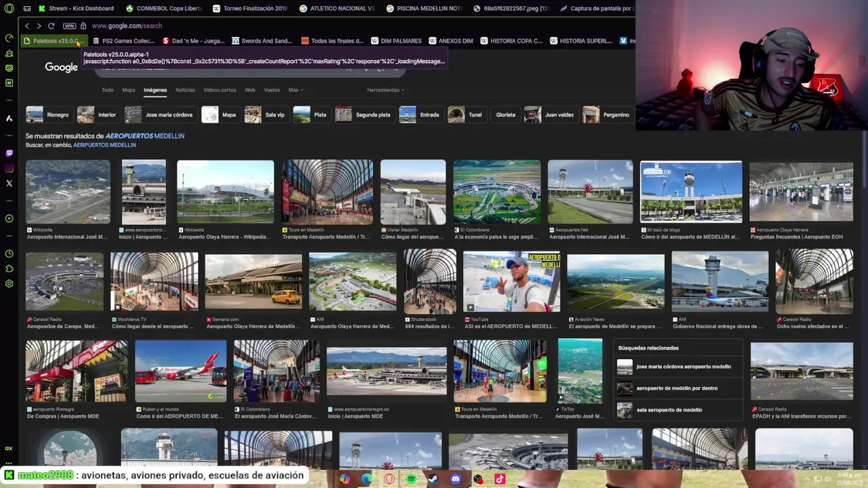The height and width of the screenshot is (488, 868).
Task: Go forward with the forward arrow
Action: [x=39, y=26]
